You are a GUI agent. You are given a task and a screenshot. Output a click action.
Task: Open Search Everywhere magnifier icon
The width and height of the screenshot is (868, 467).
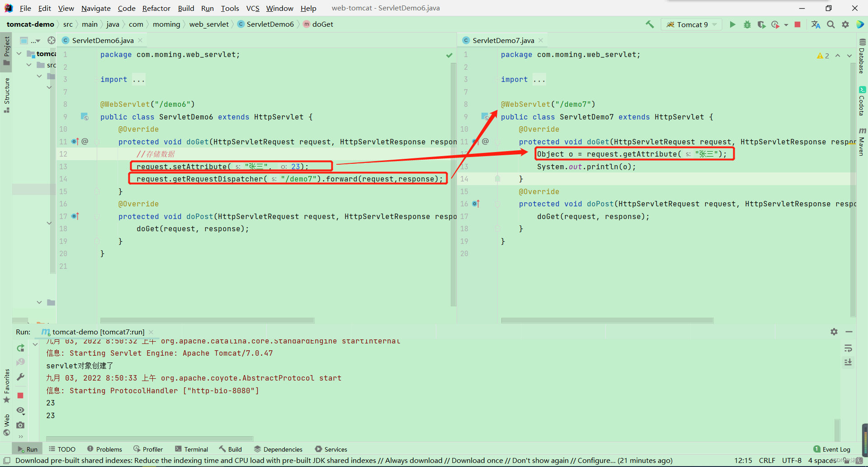pos(830,24)
